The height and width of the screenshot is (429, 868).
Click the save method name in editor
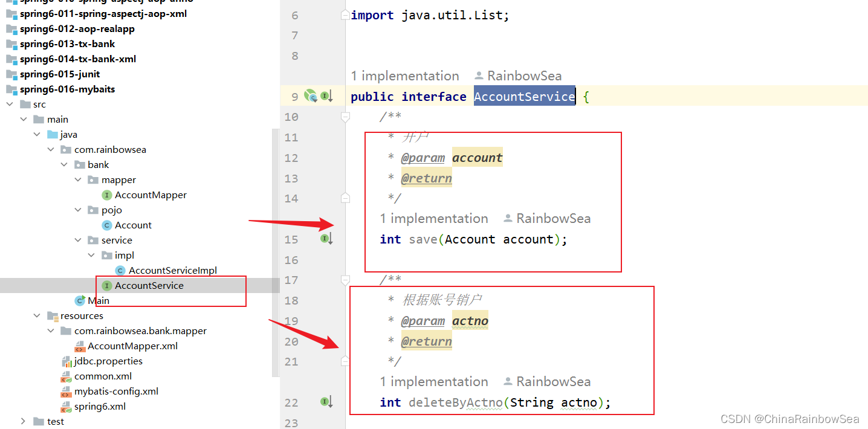click(x=423, y=239)
